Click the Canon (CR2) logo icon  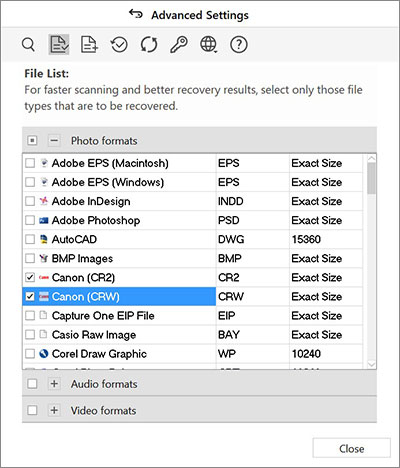click(44, 277)
